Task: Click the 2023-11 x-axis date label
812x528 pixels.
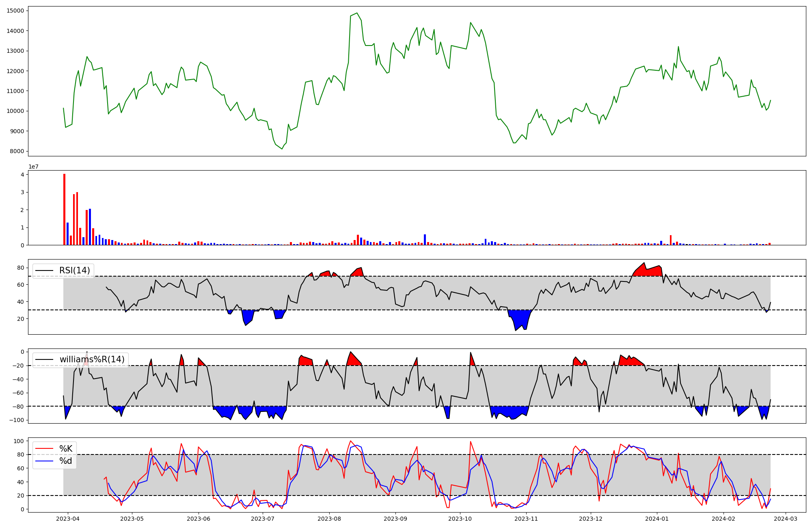Action: 526,519
